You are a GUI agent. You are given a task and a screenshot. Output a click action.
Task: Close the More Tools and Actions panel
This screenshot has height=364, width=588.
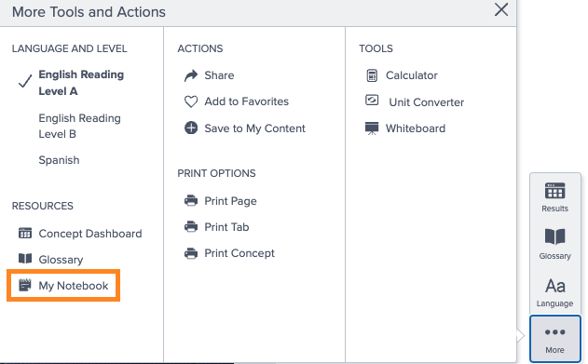point(501,9)
